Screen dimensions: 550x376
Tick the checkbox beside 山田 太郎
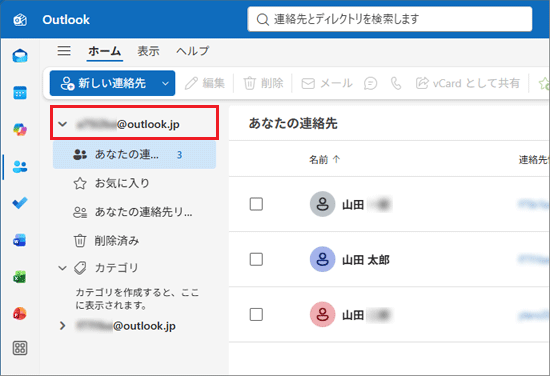point(256,260)
